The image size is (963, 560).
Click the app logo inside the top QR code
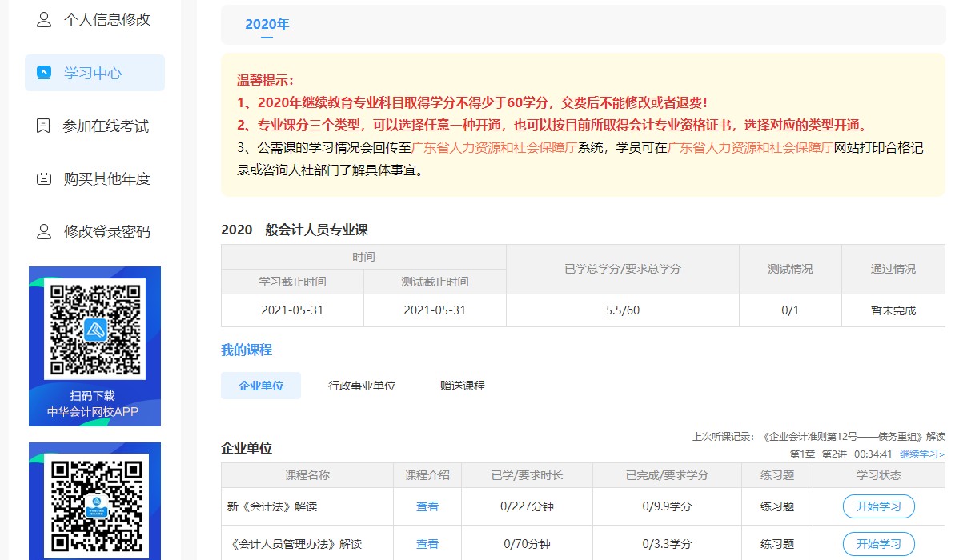point(94,330)
